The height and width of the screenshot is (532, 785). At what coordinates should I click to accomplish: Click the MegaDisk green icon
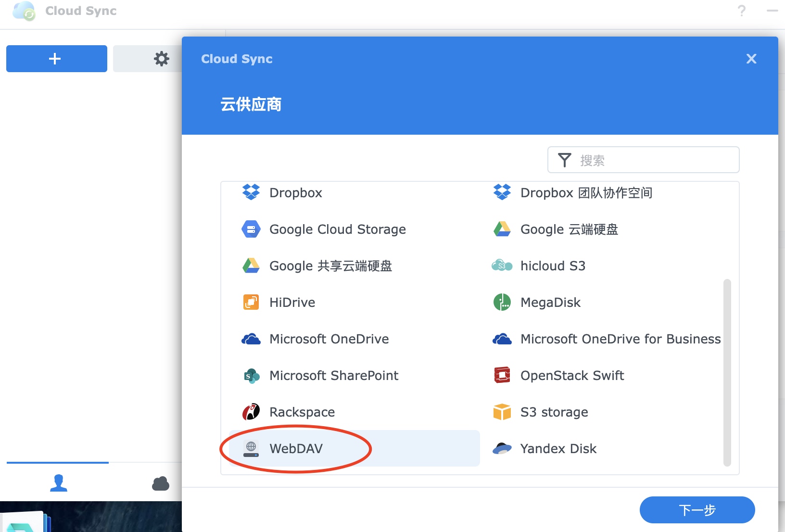pyautogui.click(x=502, y=302)
